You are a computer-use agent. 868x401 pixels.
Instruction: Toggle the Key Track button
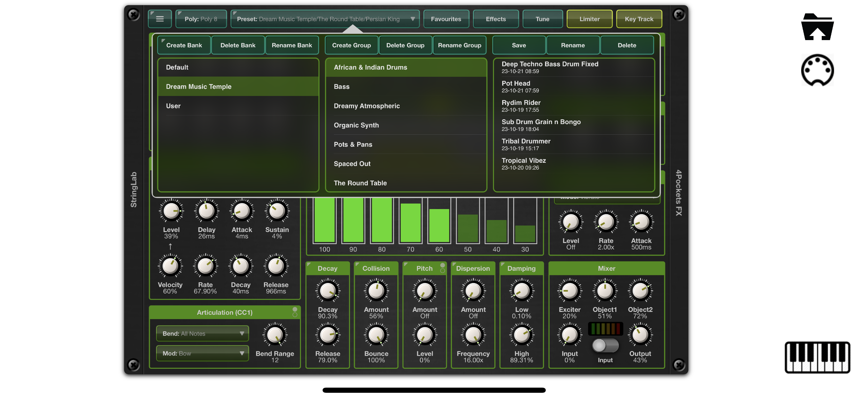[639, 19]
